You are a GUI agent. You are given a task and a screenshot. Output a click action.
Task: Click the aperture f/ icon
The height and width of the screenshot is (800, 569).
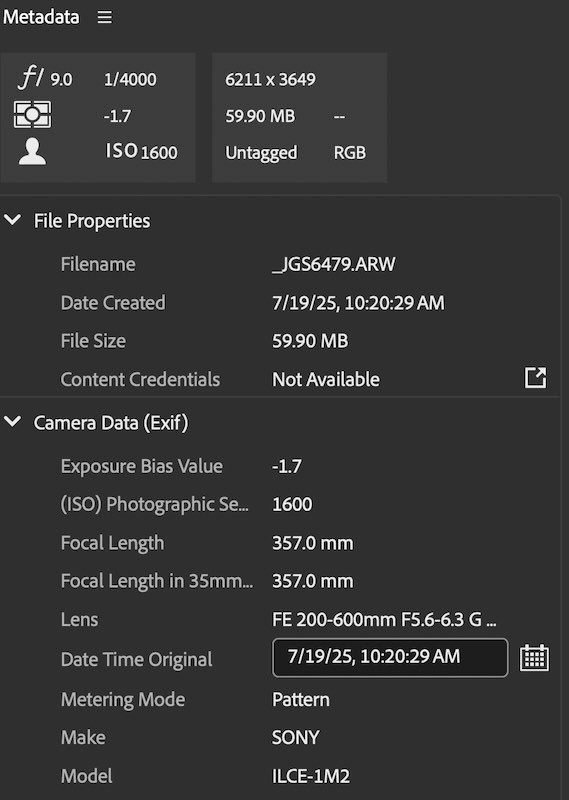(31, 78)
